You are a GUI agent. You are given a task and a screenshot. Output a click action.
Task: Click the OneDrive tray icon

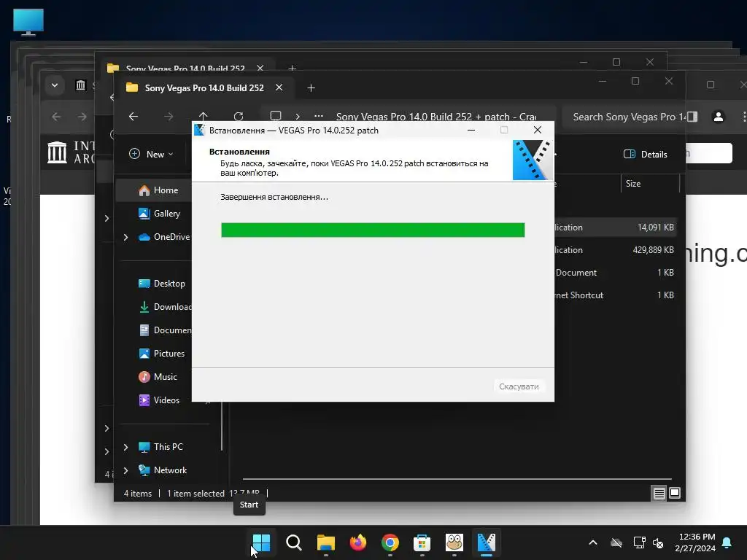[x=616, y=542]
